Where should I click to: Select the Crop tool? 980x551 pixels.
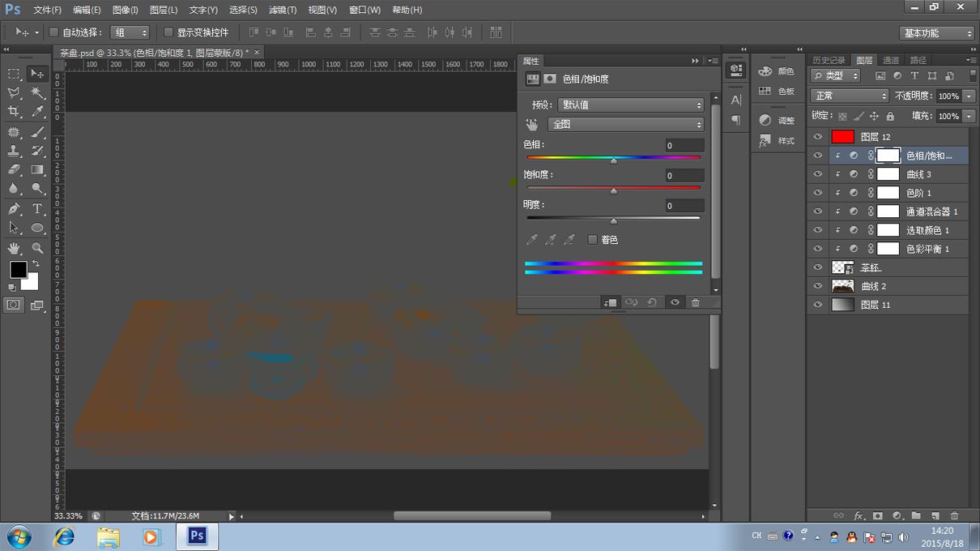point(14,112)
